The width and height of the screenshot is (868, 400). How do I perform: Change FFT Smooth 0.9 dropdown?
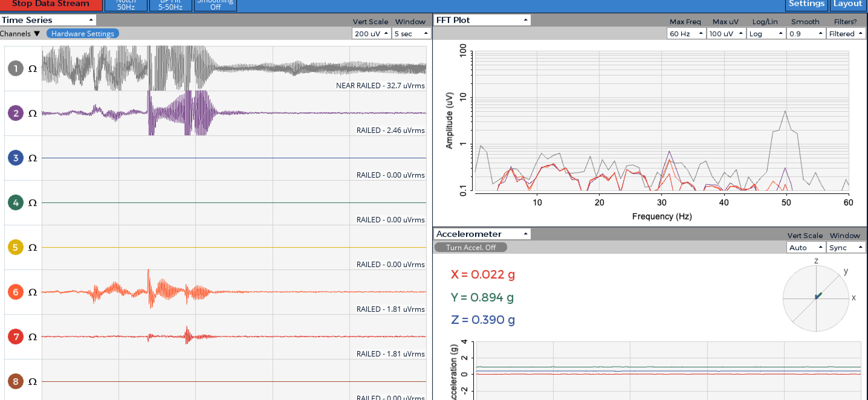(x=806, y=34)
